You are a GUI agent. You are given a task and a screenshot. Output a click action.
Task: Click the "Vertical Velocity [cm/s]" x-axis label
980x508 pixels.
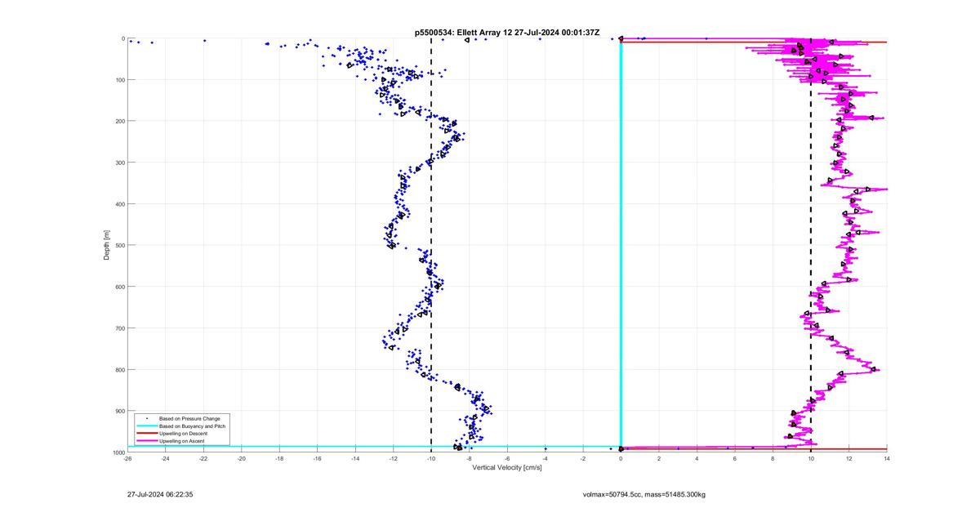pyautogui.click(x=507, y=468)
